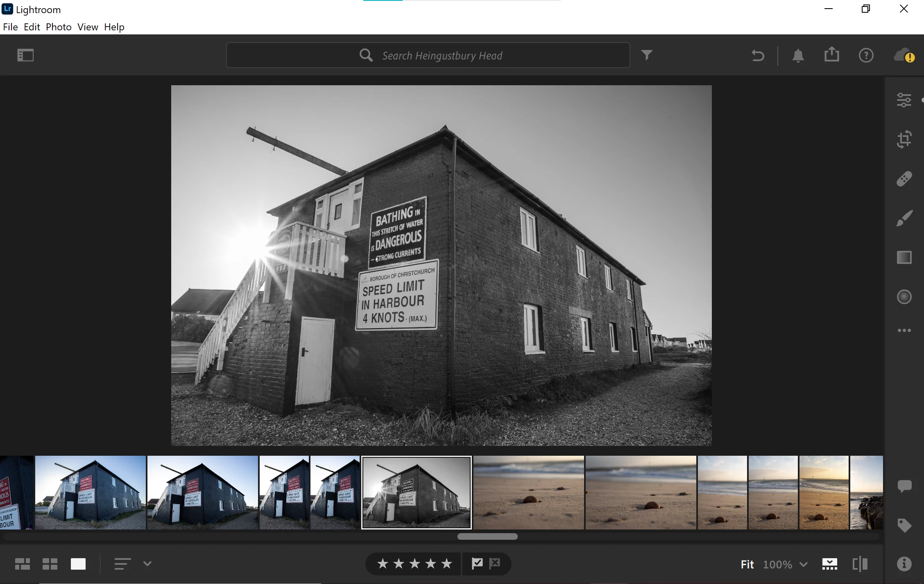Flag photo as rejected

[495, 564]
